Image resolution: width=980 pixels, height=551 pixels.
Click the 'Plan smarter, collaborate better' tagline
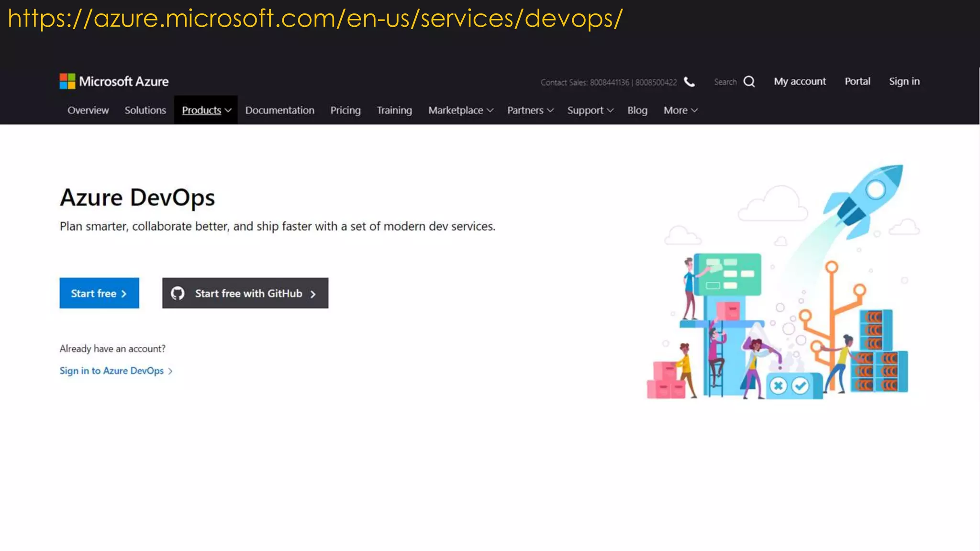click(x=278, y=226)
